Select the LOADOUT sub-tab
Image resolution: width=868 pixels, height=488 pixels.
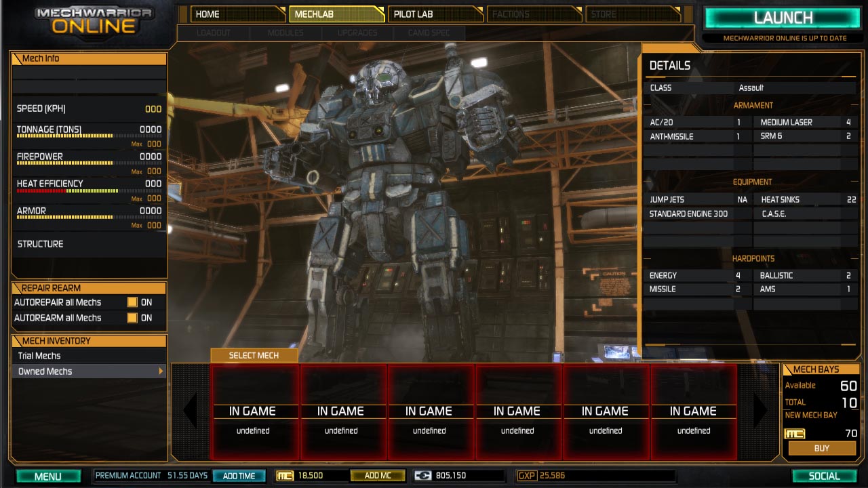[x=214, y=33]
